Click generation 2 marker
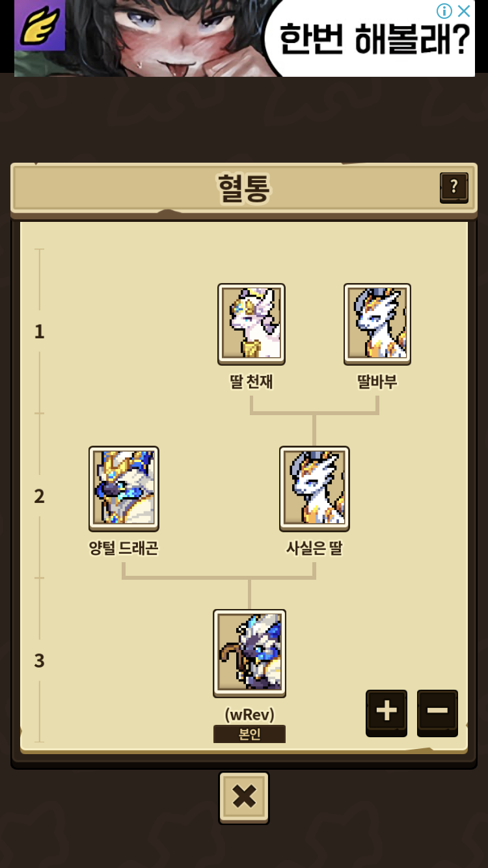Screen dimensions: 488x868 [39, 496]
